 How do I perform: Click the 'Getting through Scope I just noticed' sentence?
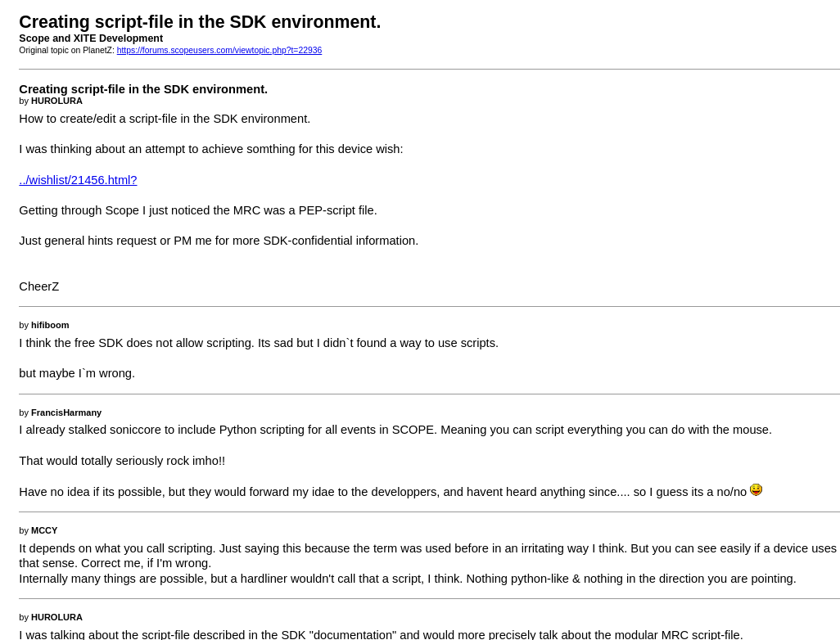point(198,210)
